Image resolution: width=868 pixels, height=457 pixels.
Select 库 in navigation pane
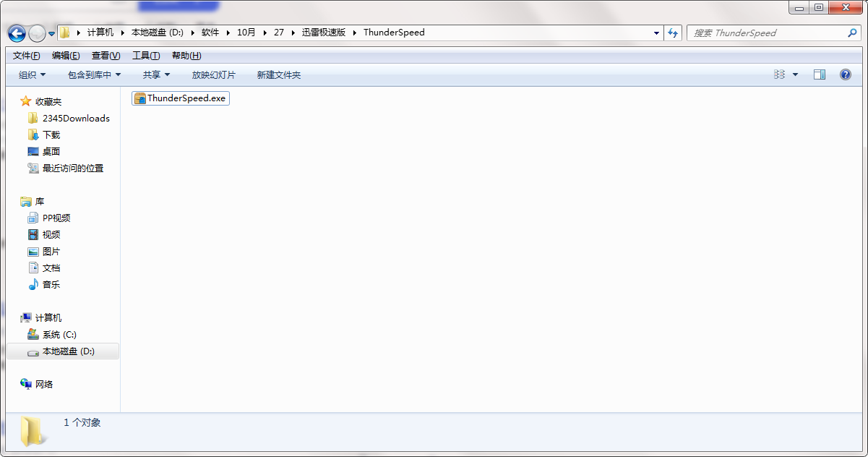tap(40, 201)
